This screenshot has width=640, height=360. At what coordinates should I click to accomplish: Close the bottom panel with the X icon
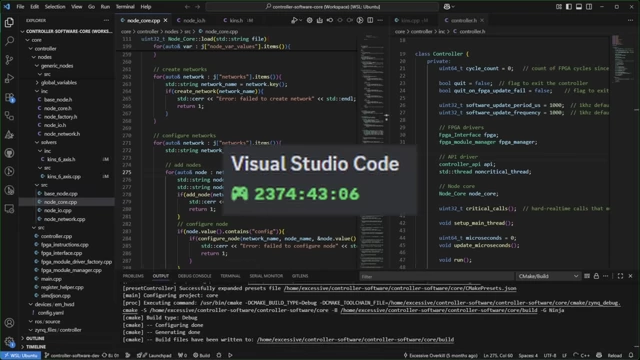tap(630, 276)
